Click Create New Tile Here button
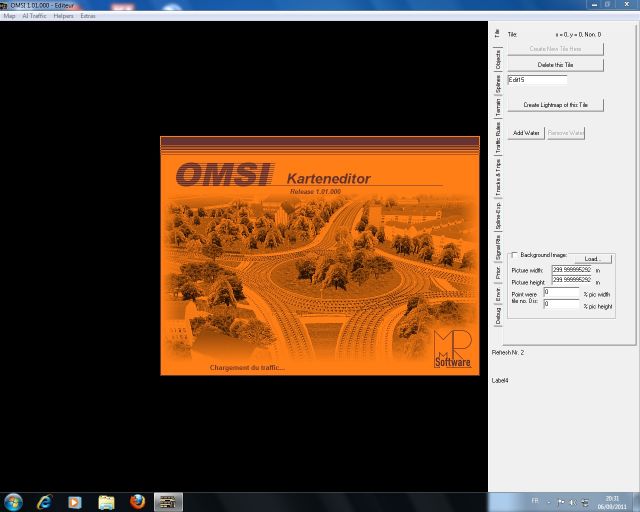 [555, 49]
